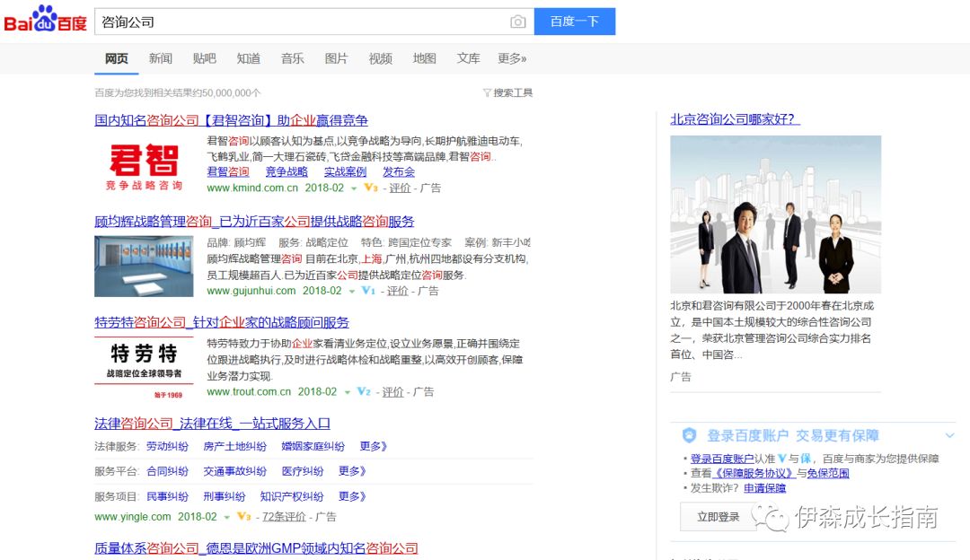Screen dimensions: 970x560
Task: Click the 立即登录 button
Action: pos(719,517)
